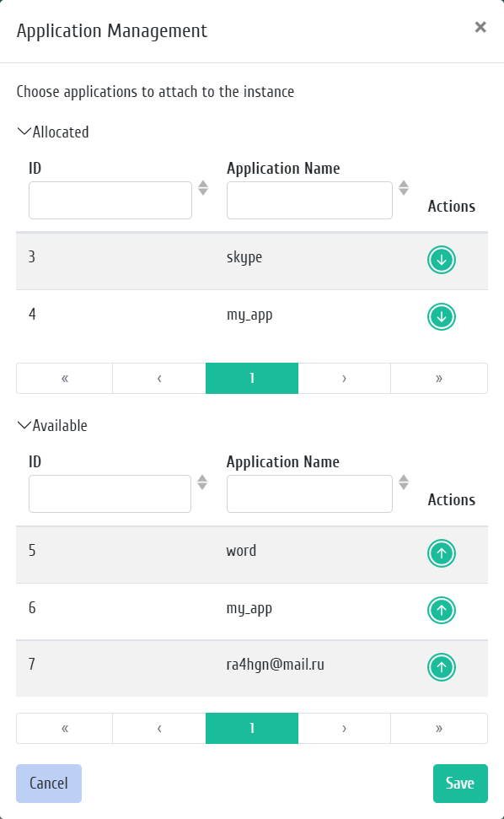Focus the Available Application Name filter field
504x819 pixels.
(x=309, y=493)
